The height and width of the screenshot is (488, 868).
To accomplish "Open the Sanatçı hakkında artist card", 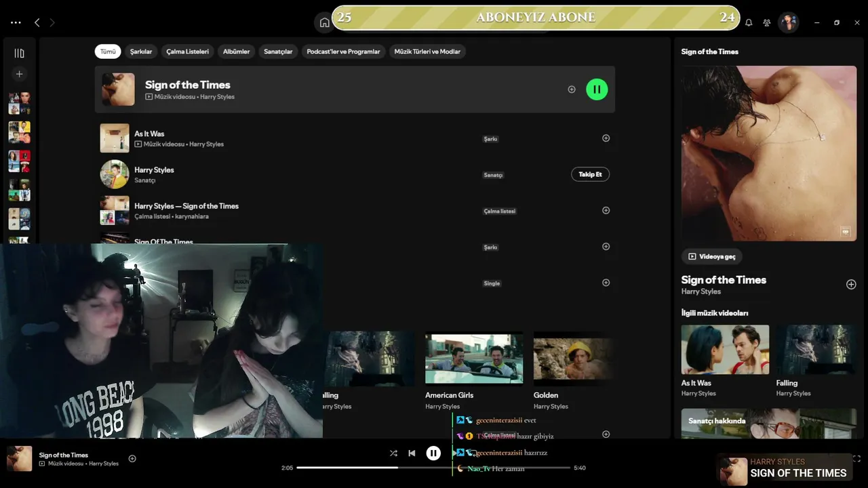I will pyautogui.click(x=769, y=422).
